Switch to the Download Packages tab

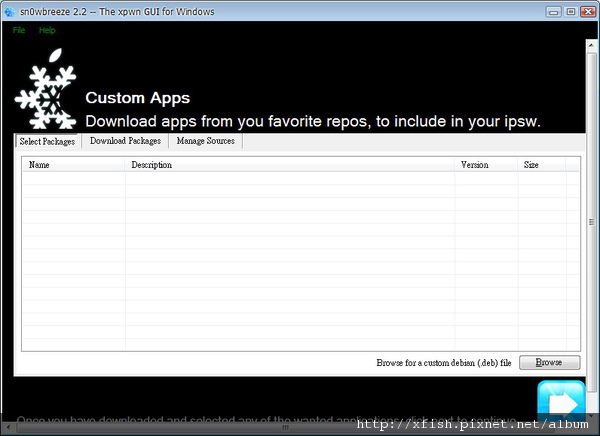pos(125,141)
